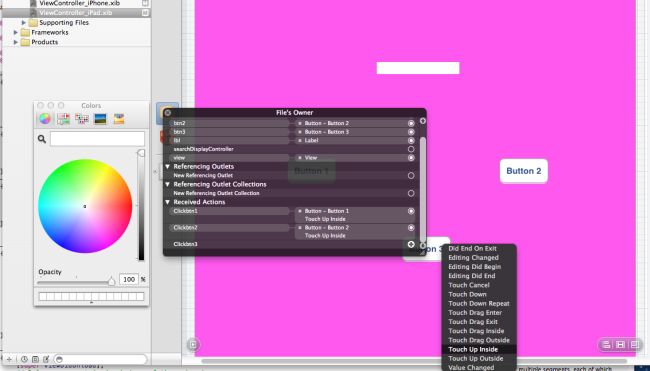Show recent files filter in navigator footer
Screen dimensions: 650x371
coord(24,359)
